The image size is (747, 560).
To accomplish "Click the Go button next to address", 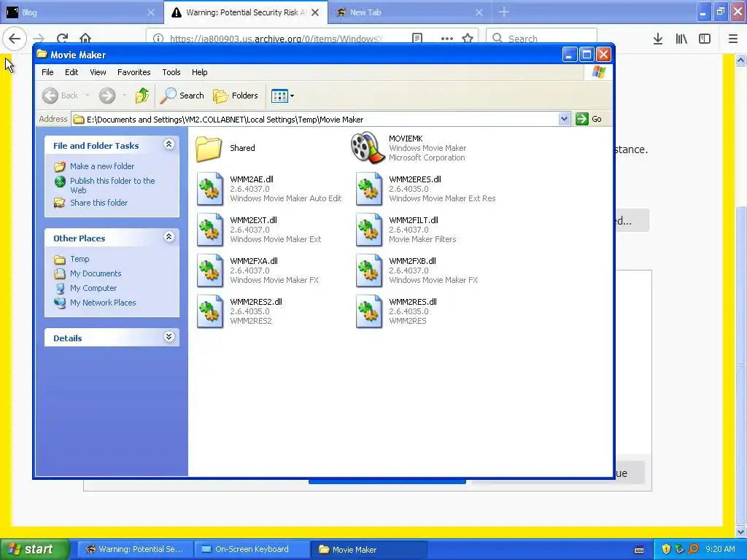I will 589,119.
